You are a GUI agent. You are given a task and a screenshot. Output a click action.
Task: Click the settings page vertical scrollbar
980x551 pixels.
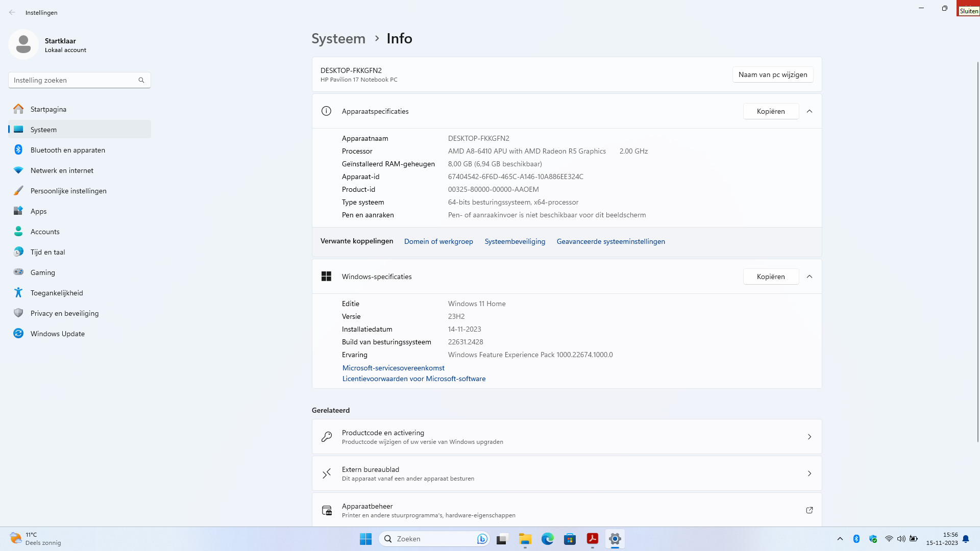978,252
